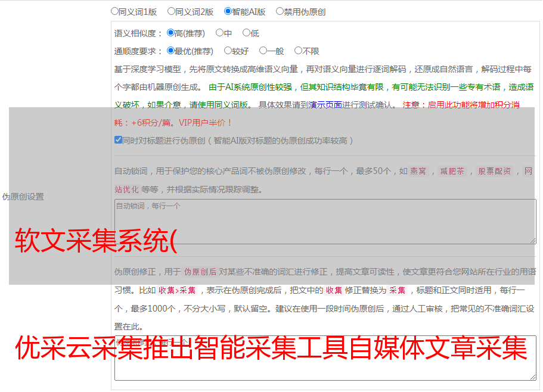543x392 pixels.
Task: Click the 伪原创后 highlighted term
Action: [x=200, y=272]
